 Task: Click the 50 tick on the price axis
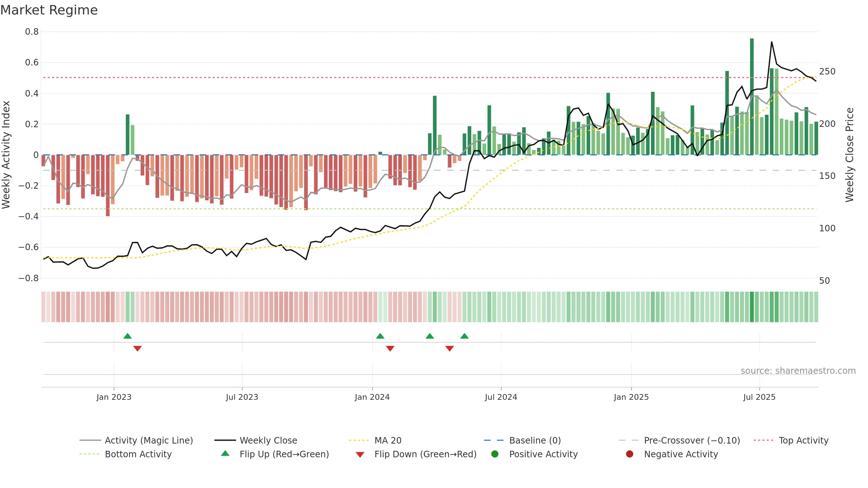[825, 281]
